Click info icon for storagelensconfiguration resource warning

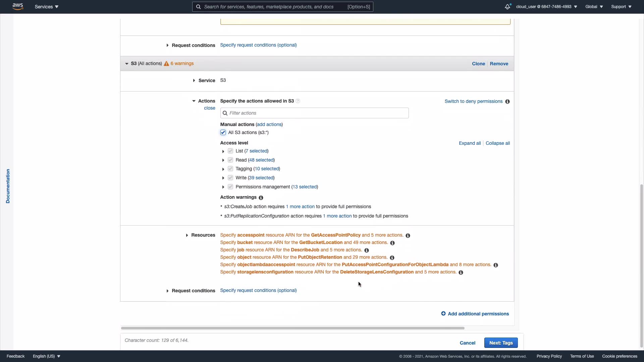tap(461, 273)
